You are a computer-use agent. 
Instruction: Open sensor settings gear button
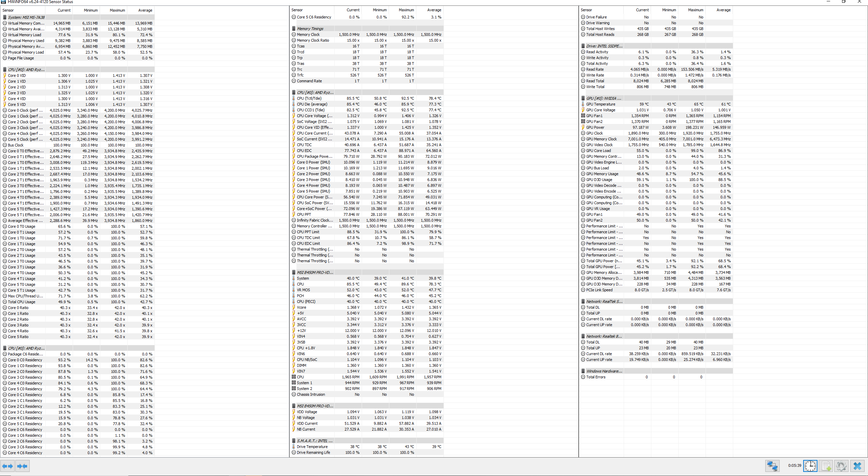click(x=841, y=466)
